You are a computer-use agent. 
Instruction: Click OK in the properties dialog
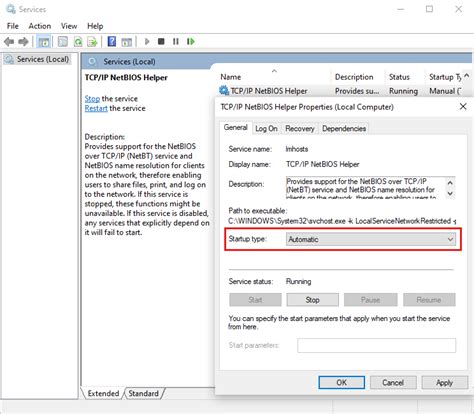tap(341, 382)
